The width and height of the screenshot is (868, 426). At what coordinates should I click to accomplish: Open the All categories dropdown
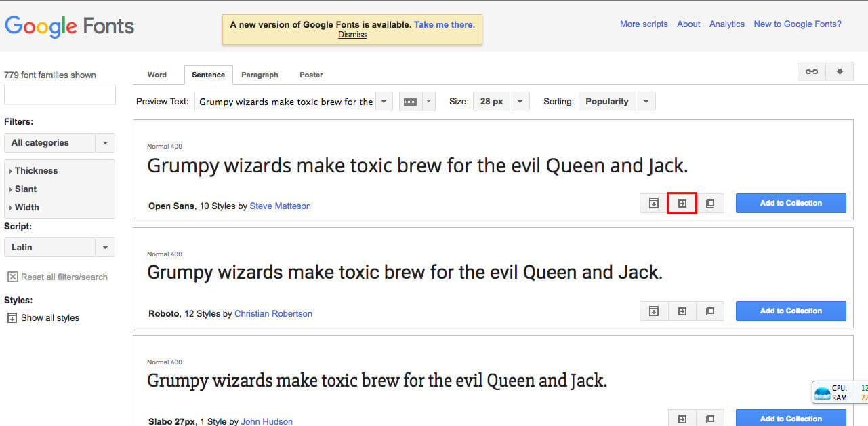point(60,143)
